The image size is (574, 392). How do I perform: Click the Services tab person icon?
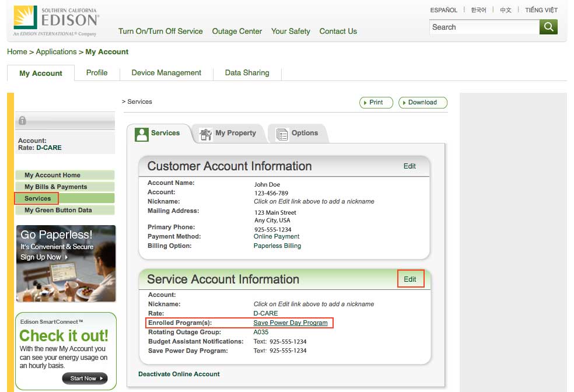tap(142, 134)
